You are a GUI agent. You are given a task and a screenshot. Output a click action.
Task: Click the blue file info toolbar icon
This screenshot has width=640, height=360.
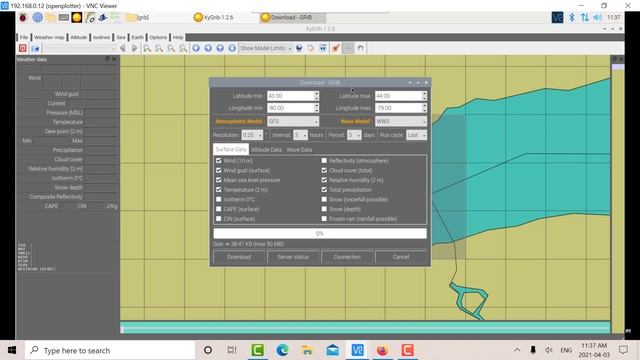(x=323, y=48)
